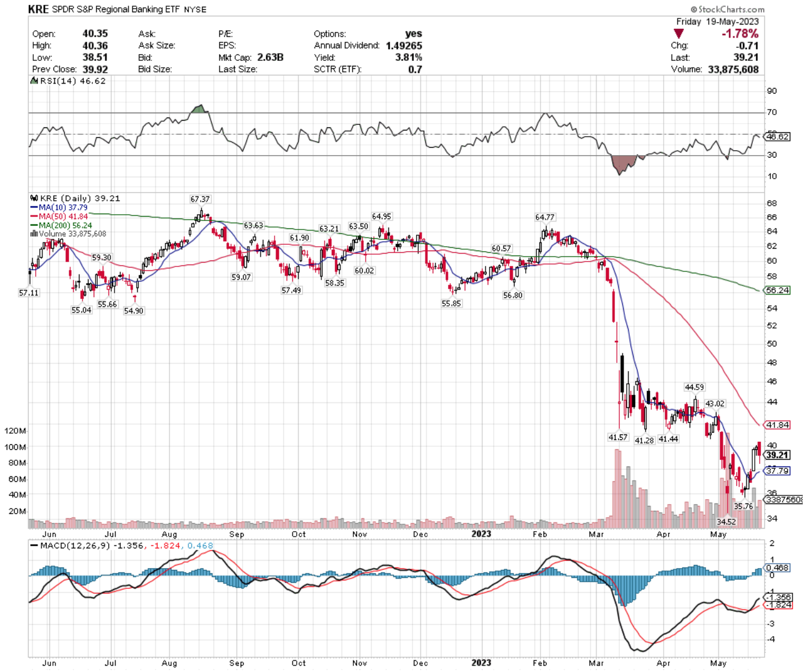Click the -1.78% percent change value
Screen dimensions: 804x672
[x=740, y=34]
